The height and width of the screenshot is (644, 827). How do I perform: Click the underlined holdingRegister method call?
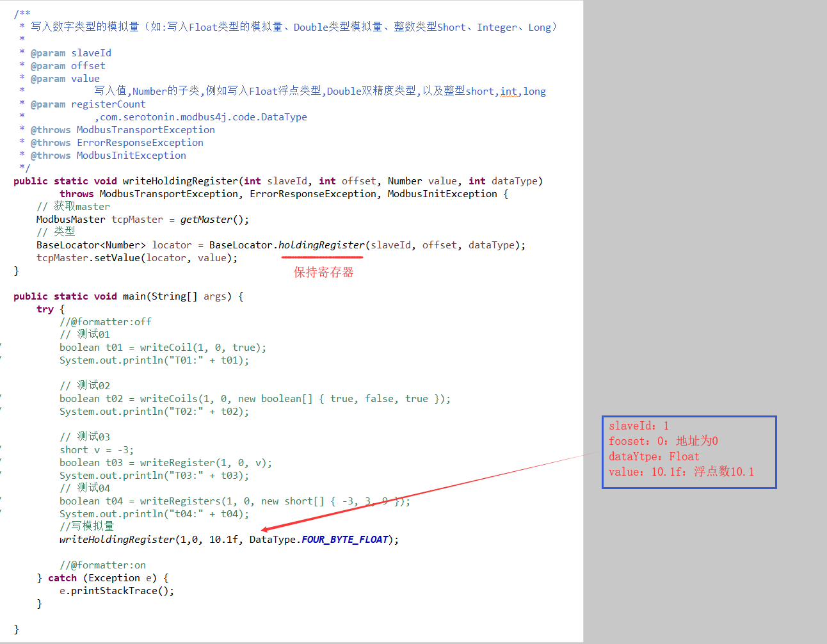pyautogui.click(x=322, y=245)
